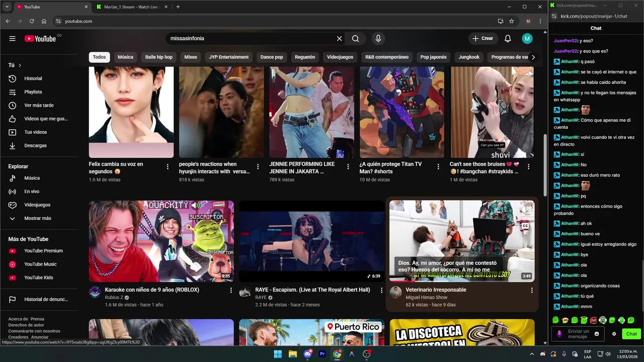Viewport: 644px width, 362px height.
Task: Clear the search box with the X icon
Action: 339,39
